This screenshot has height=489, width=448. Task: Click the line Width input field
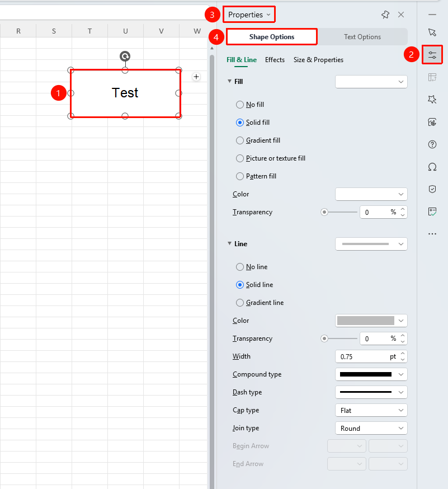(x=371, y=356)
